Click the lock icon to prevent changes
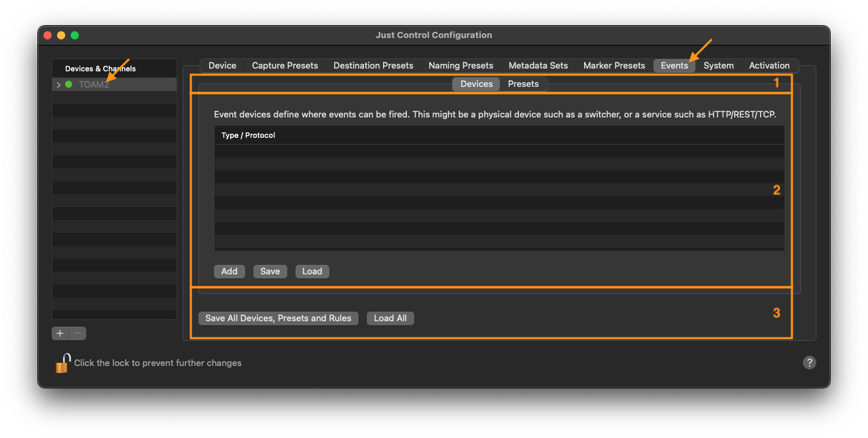 click(x=62, y=363)
